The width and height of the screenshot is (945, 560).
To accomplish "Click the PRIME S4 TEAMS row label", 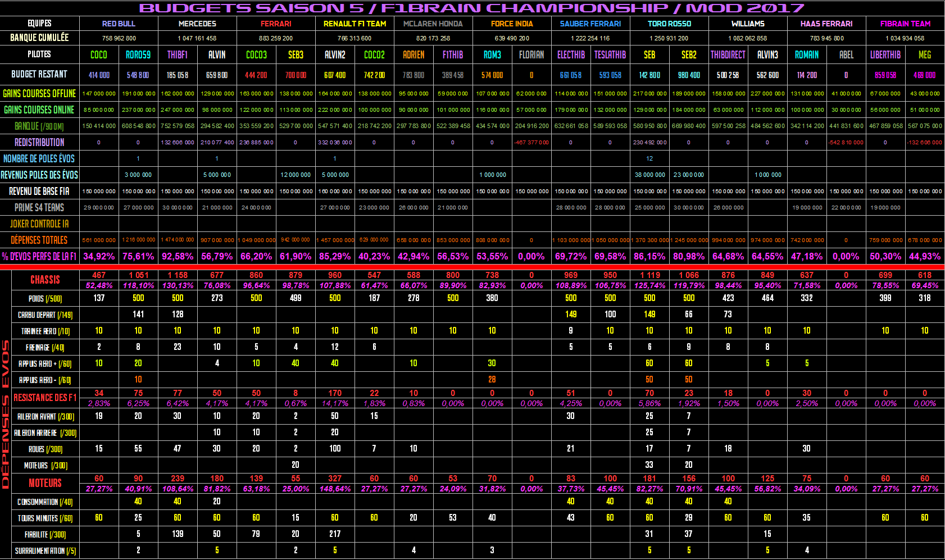I will [x=39, y=207].
